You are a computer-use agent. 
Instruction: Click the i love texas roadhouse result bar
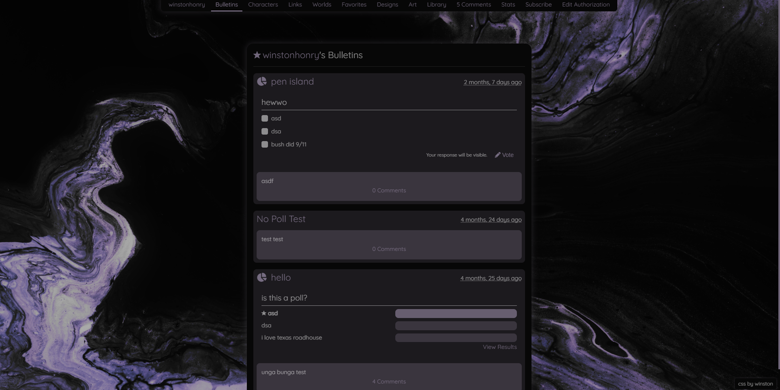[x=456, y=338]
